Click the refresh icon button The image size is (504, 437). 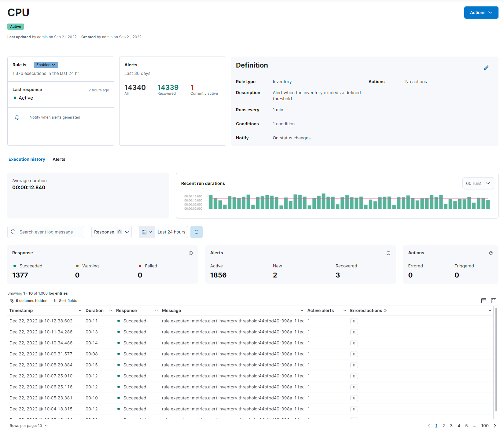[x=196, y=232]
